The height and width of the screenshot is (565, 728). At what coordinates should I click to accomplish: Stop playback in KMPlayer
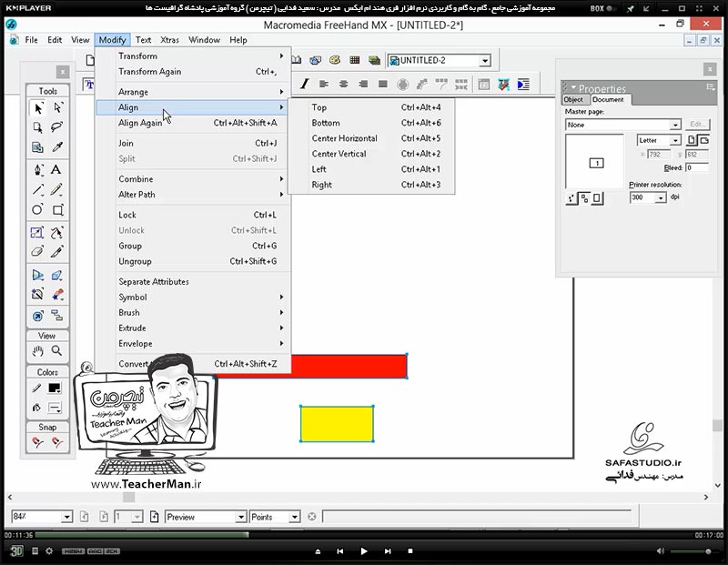[410, 551]
